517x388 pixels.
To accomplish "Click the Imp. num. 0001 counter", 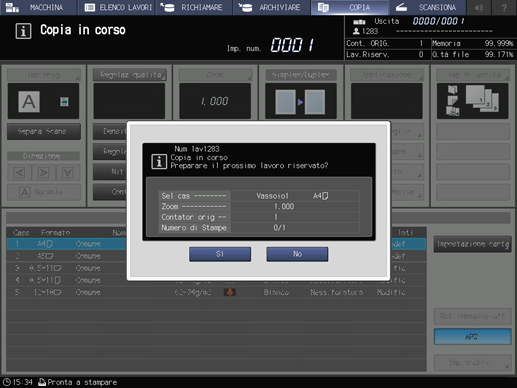I will pyautogui.click(x=292, y=45).
